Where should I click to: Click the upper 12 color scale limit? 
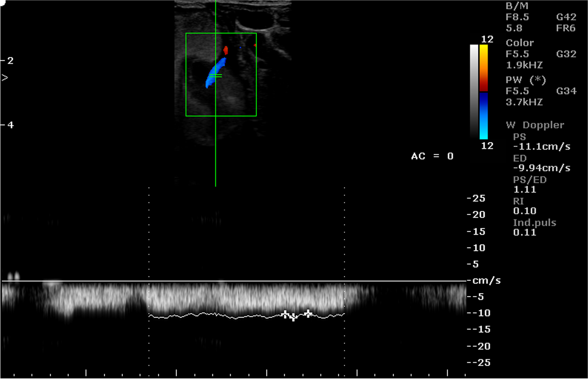point(487,39)
